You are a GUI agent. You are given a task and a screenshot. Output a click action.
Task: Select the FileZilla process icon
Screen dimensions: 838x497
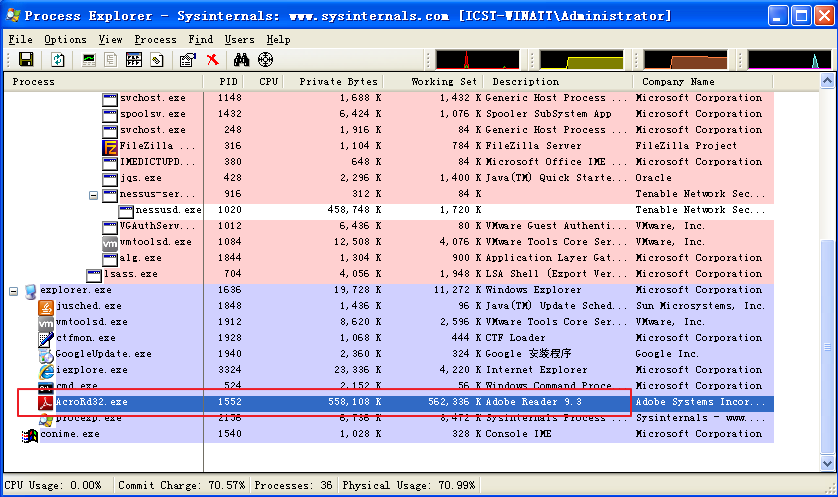(x=110, y=147)
